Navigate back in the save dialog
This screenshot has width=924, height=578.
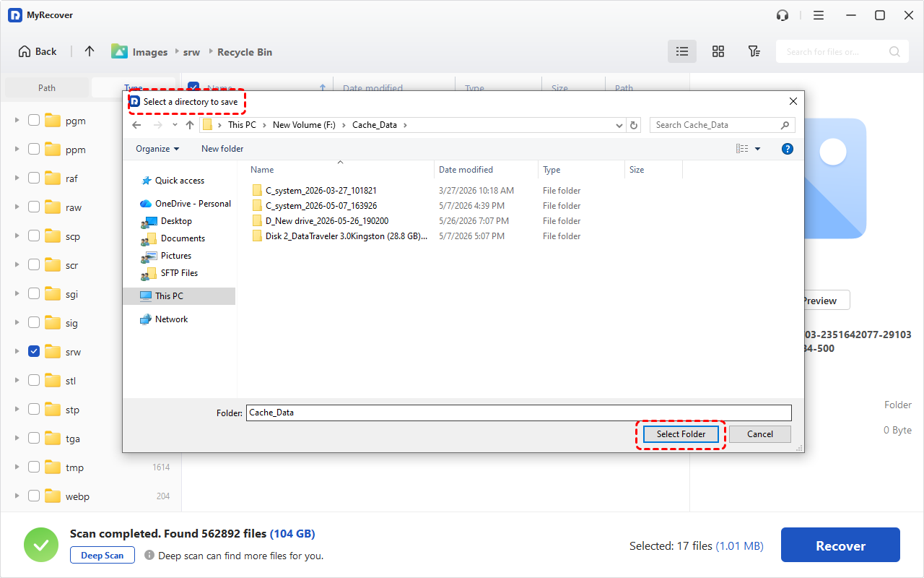point(136,125)
